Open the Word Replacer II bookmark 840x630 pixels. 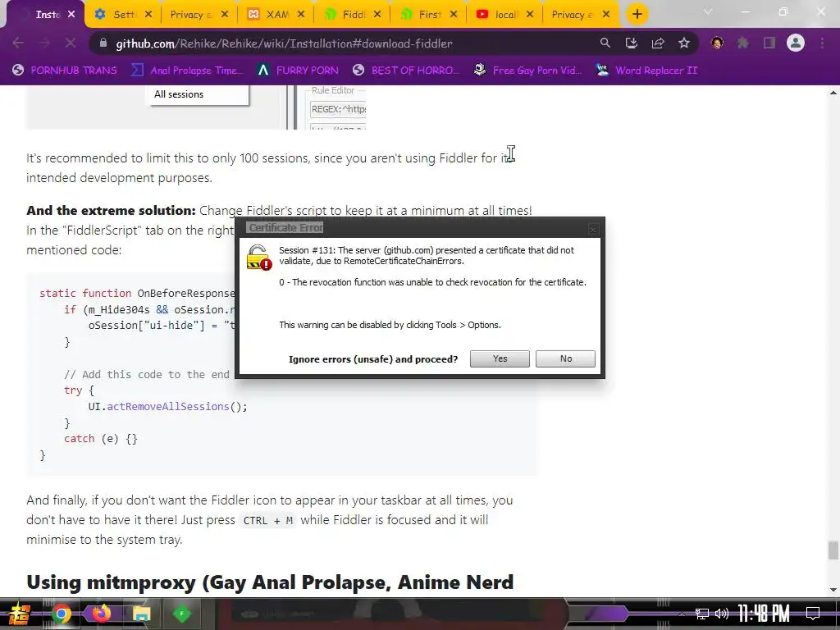click(646, 71)
